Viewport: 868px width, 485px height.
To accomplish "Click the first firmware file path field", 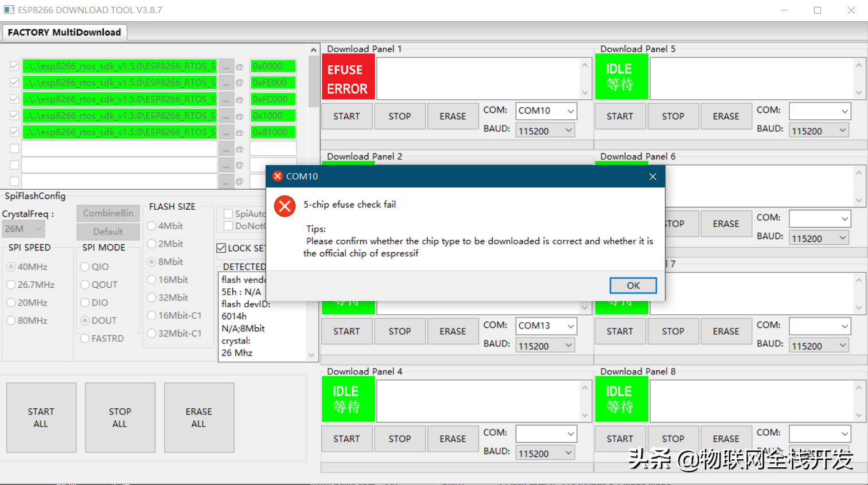I will [x=119, y=66].
